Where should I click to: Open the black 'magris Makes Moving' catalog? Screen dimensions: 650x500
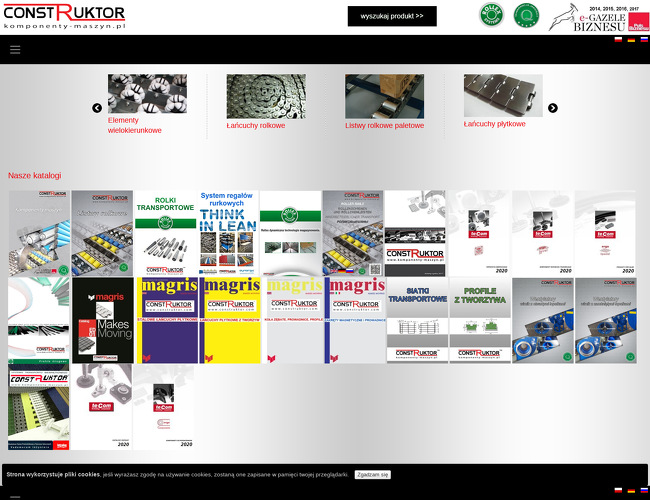(x=103, y=320)
